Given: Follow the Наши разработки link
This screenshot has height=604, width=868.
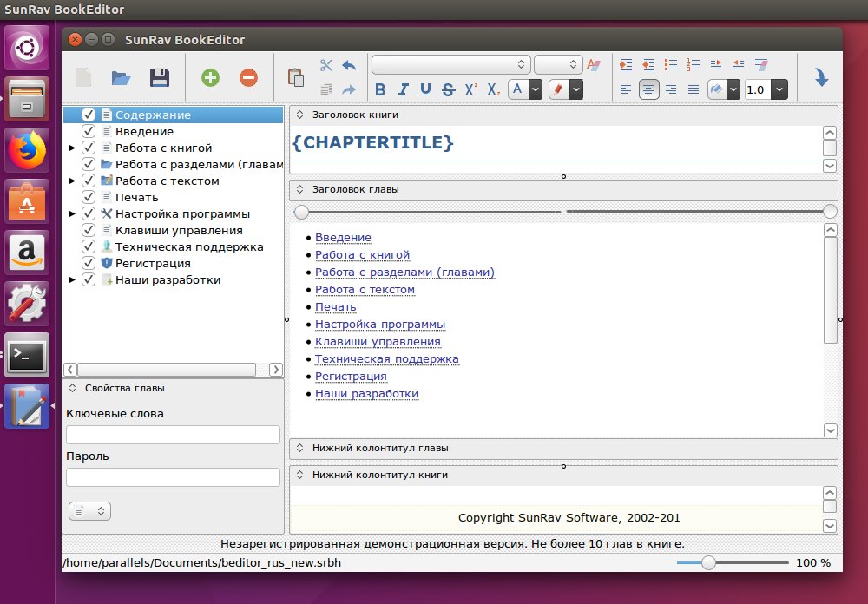Looking at the screenshot, I should pyautogui.click(x=367, y=394).
